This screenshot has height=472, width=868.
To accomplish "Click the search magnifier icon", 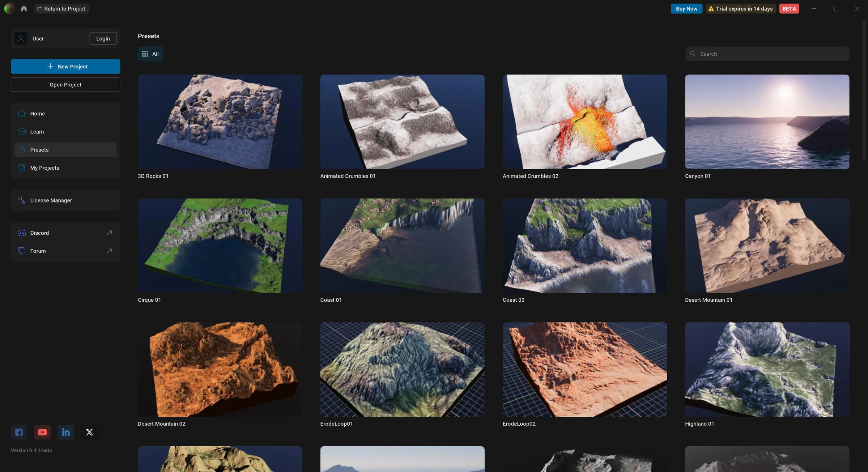I will (x=693, y=54).
